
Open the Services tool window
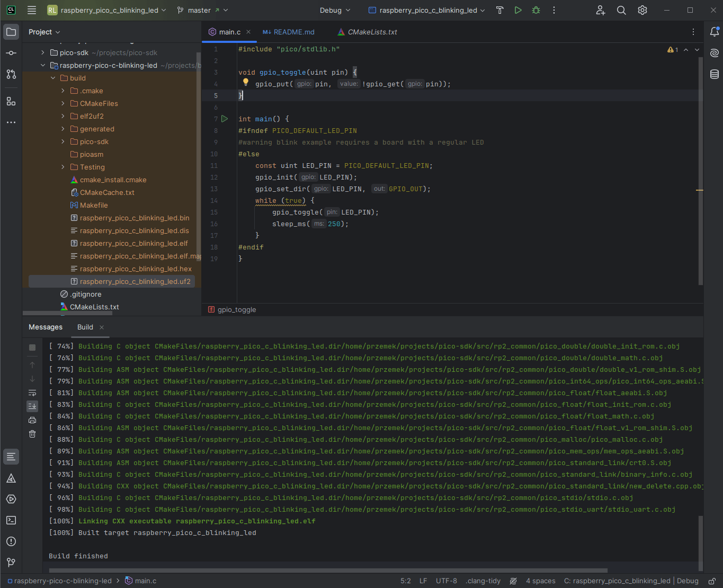(11, 499)
